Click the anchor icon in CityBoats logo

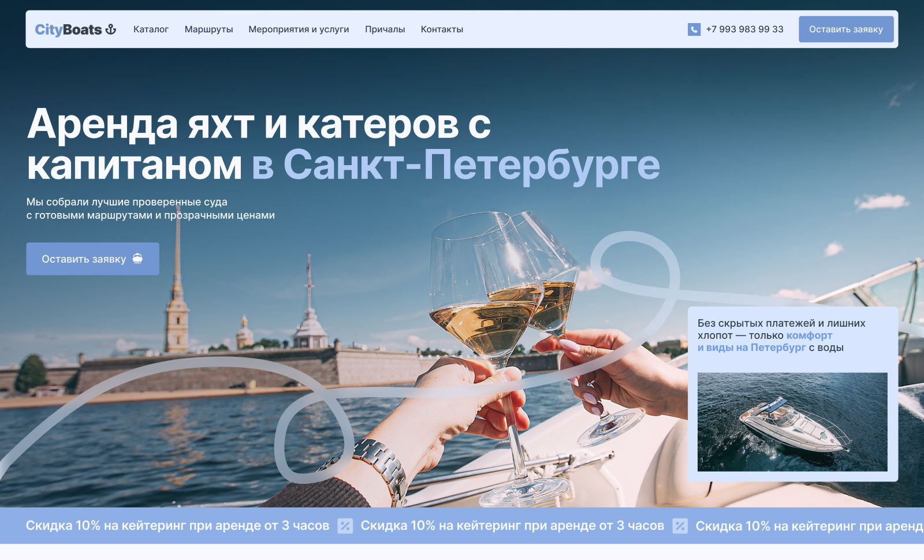[x=111, y=29]
